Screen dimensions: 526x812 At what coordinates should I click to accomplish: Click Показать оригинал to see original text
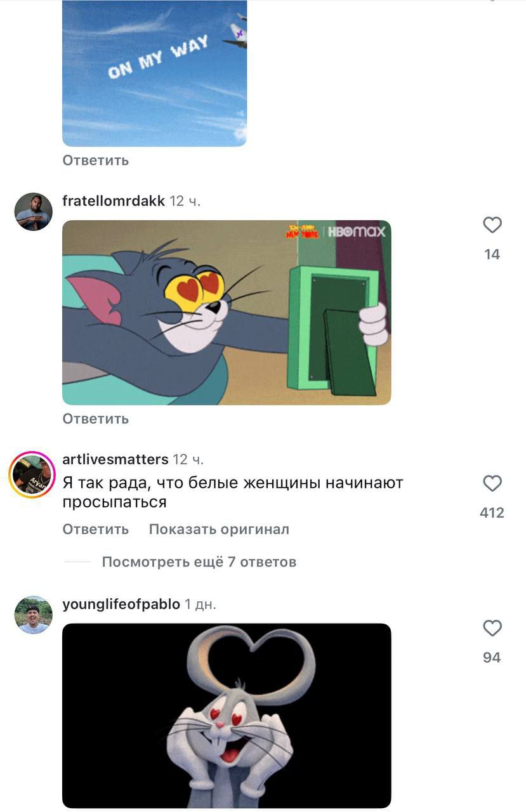(x=219, y=529)
